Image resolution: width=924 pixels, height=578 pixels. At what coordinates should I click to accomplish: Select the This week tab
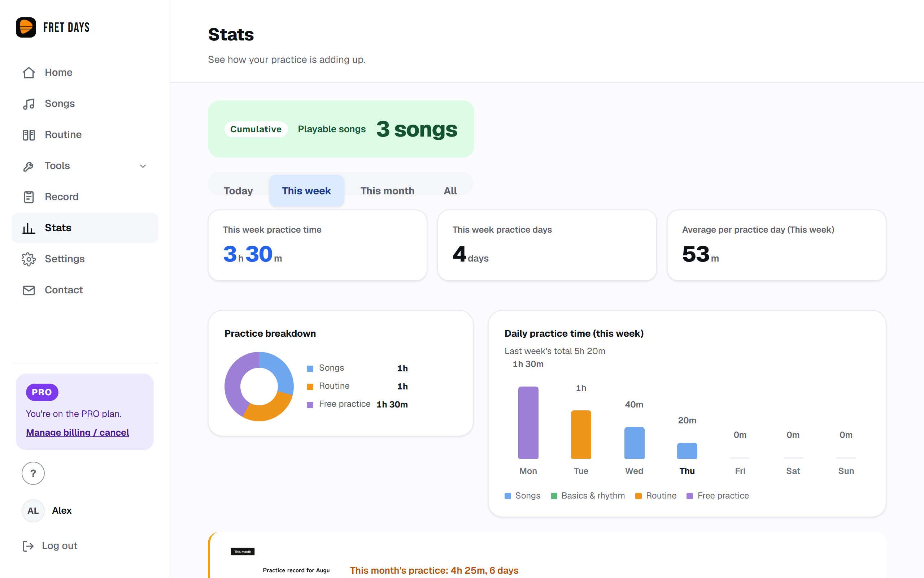(x=306, y=191)
